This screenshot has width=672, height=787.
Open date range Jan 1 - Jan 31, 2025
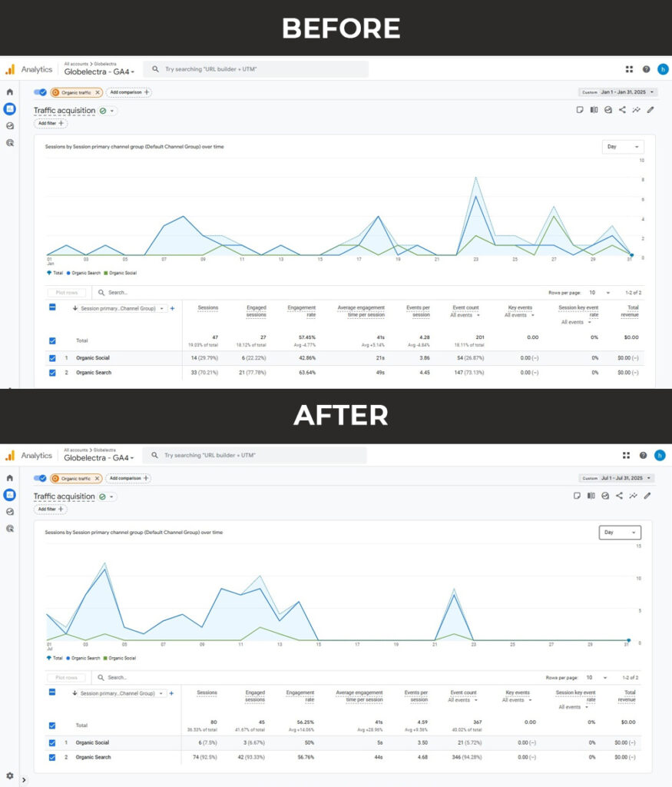coord(617,92)
